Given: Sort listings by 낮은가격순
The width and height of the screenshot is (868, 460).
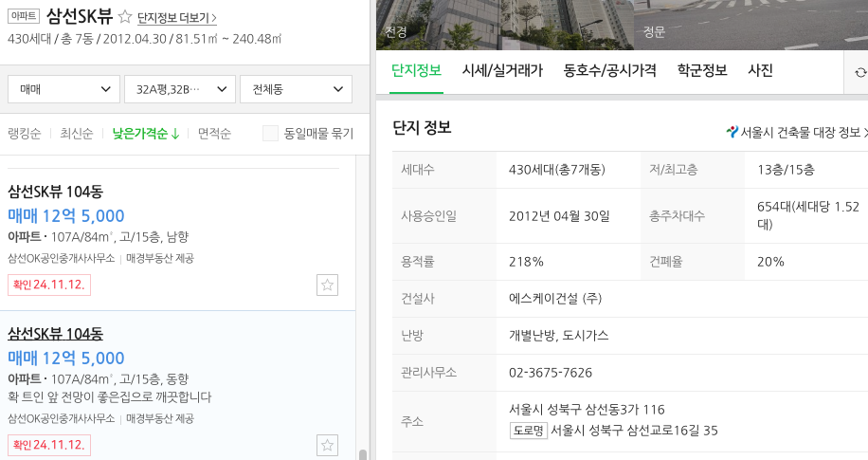Looking at the screenshot, I should pos(146,134).
